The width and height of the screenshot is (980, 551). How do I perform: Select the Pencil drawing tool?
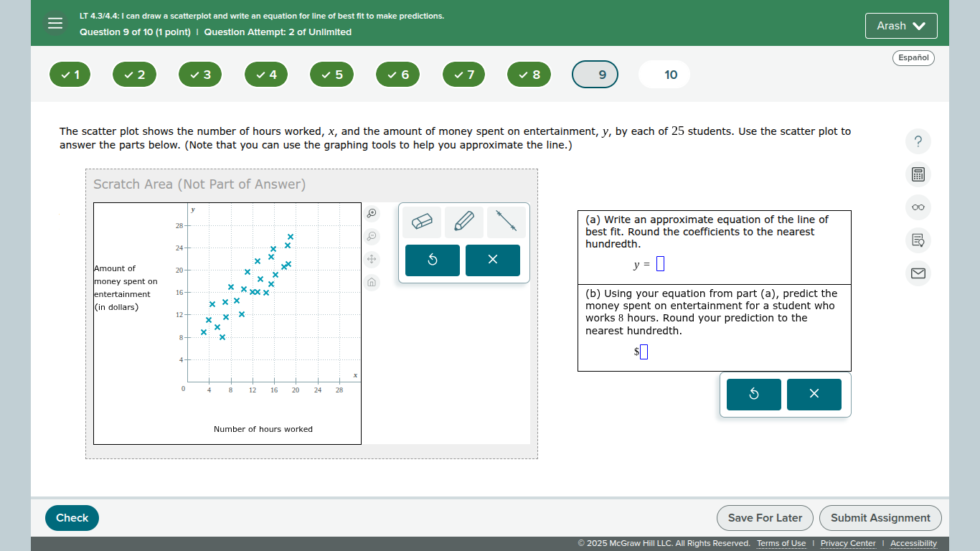(x=463, y=222)
